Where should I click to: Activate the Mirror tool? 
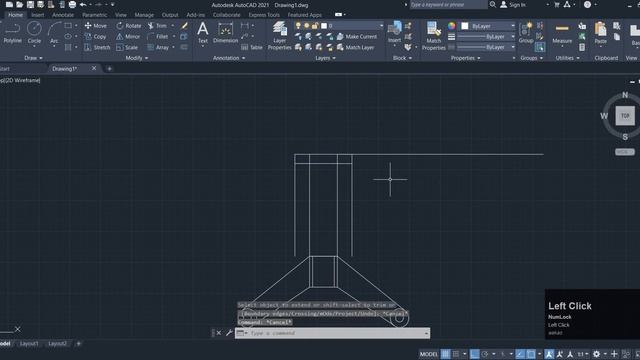[128, 36]
